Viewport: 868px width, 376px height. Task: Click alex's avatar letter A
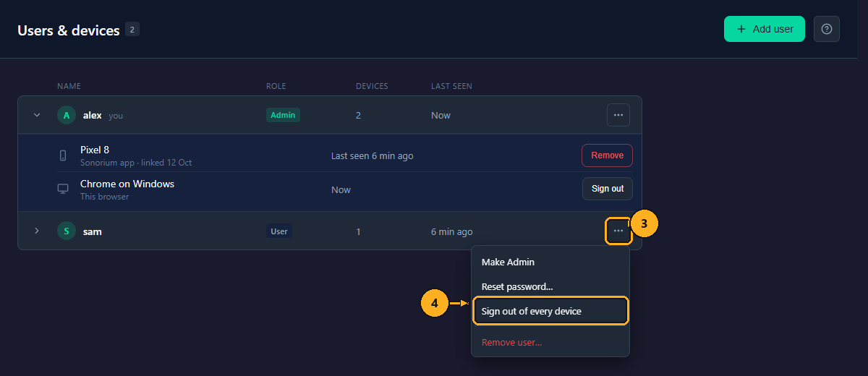[67, 115]
